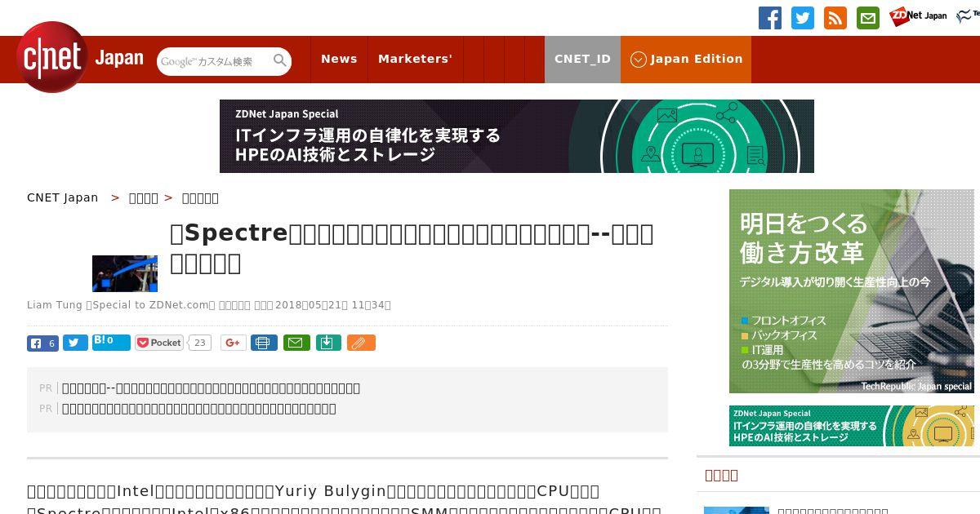Open the large ZDNet Japan Special HPE banner
Image resolution: width=980 pixels, height=514 pixels.
[x=517, y=136]
